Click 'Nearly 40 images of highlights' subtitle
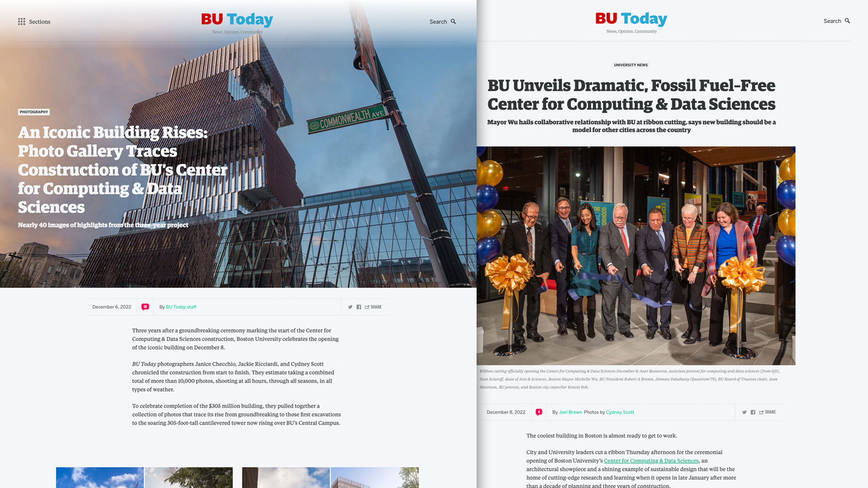Screen dimensions: 868x488 tap(103, 225)
